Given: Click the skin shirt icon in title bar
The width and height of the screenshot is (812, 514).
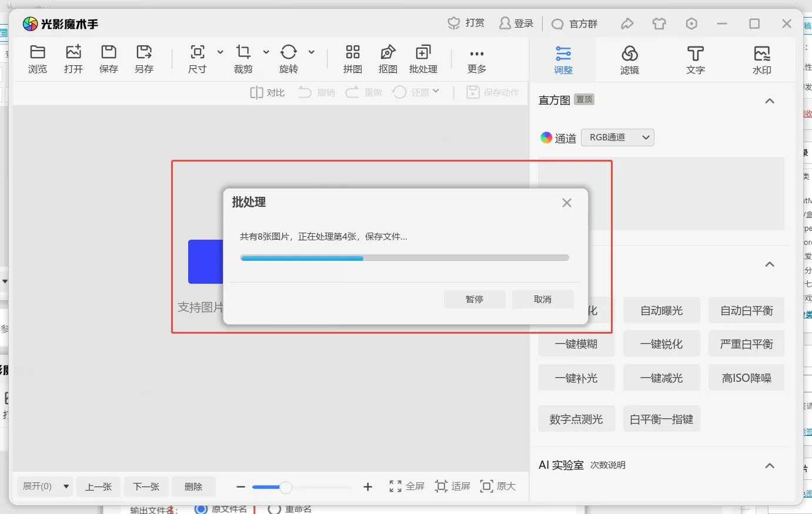Looking at the screenshot, I should 659,23.
